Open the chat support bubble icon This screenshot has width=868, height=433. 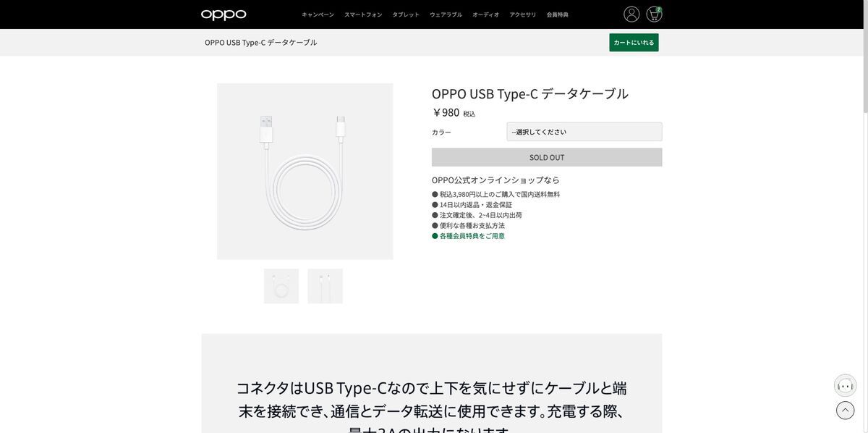tap(845, 385)
